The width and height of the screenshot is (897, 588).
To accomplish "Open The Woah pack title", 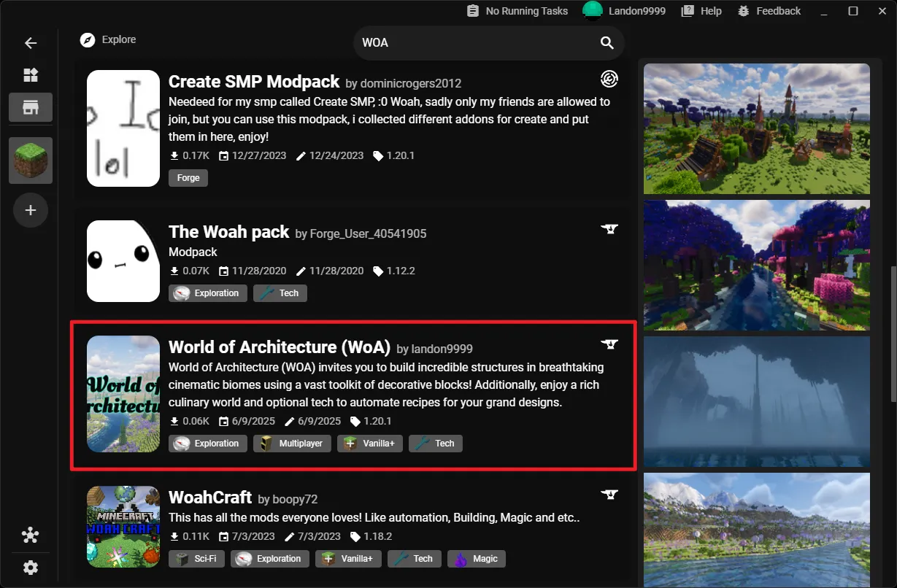I will [229, 231].
